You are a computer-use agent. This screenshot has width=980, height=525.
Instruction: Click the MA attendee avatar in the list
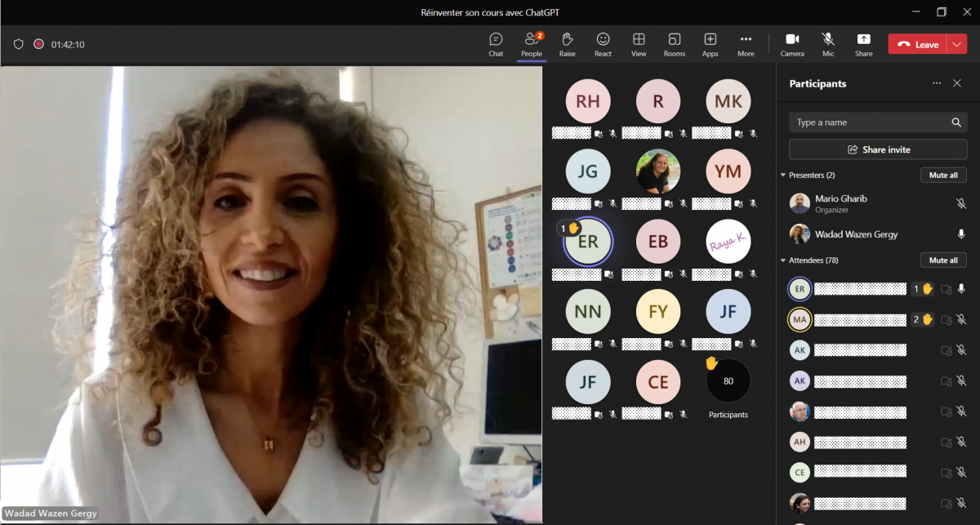coord(800,320)
